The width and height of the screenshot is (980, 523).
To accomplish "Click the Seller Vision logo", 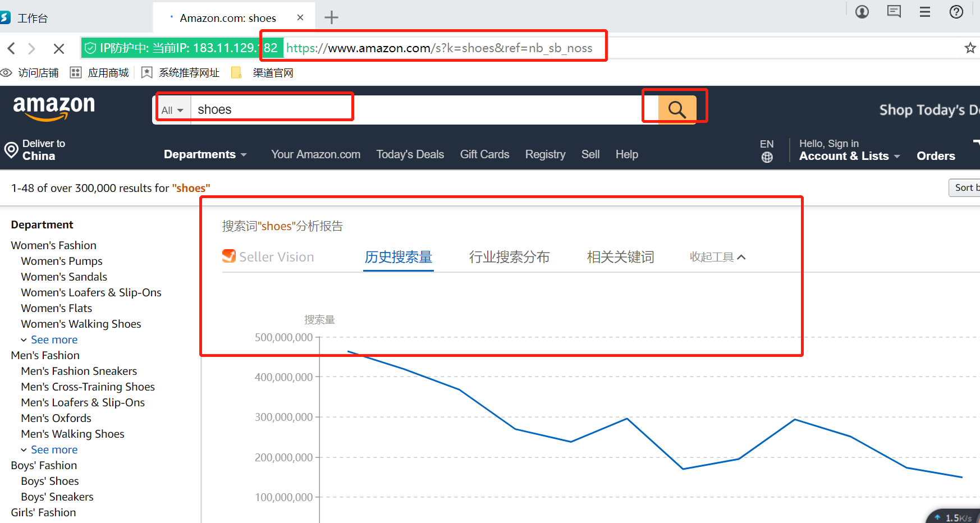I will coord(268,256).
